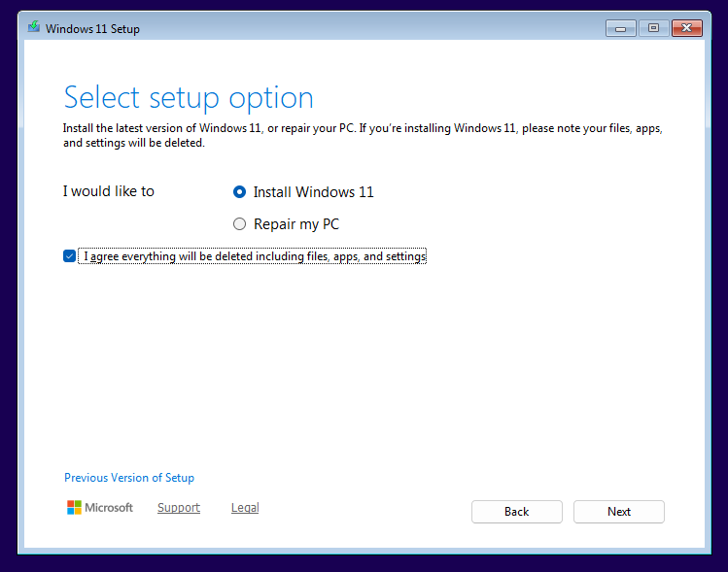Uncheck the agree everything will be deleted checkbox
This screenshot has width=728, height=572.
pos(69,256)
